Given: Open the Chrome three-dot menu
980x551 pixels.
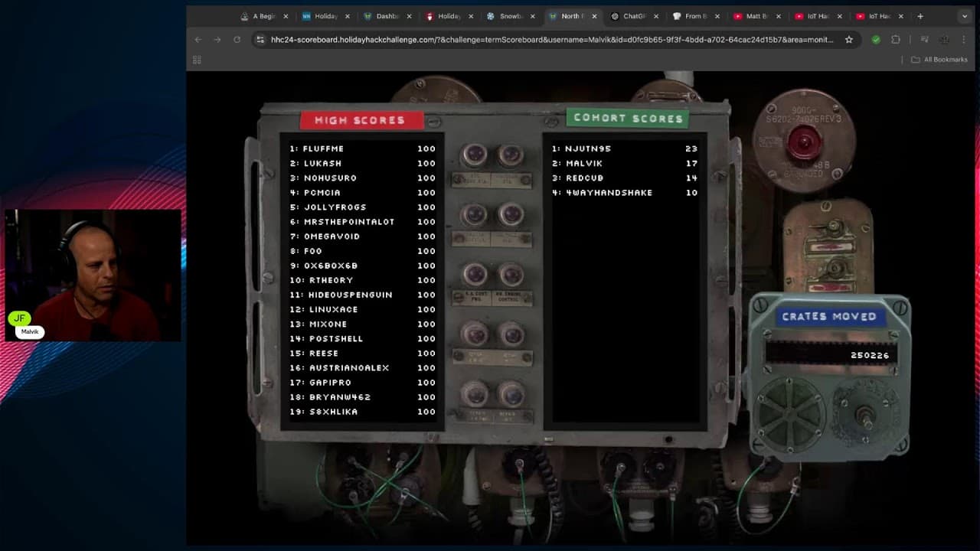Looking at the screenshot, I should (964, 40).
